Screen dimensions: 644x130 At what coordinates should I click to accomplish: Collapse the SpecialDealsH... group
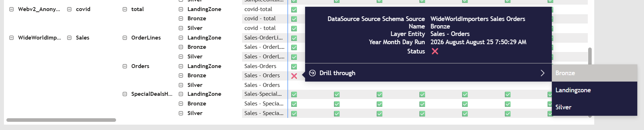125,94
